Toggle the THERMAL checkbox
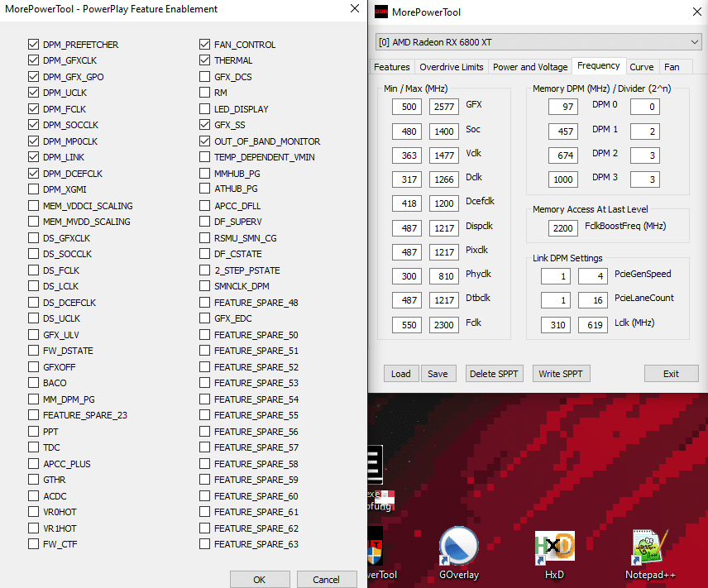 pos(204,60)
